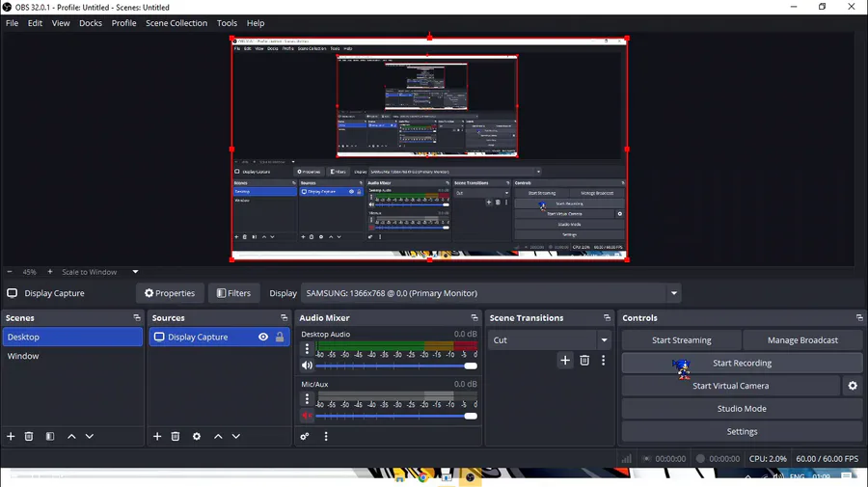
Task: Click Filters button in source toolbar
Action: click(233, 293)
